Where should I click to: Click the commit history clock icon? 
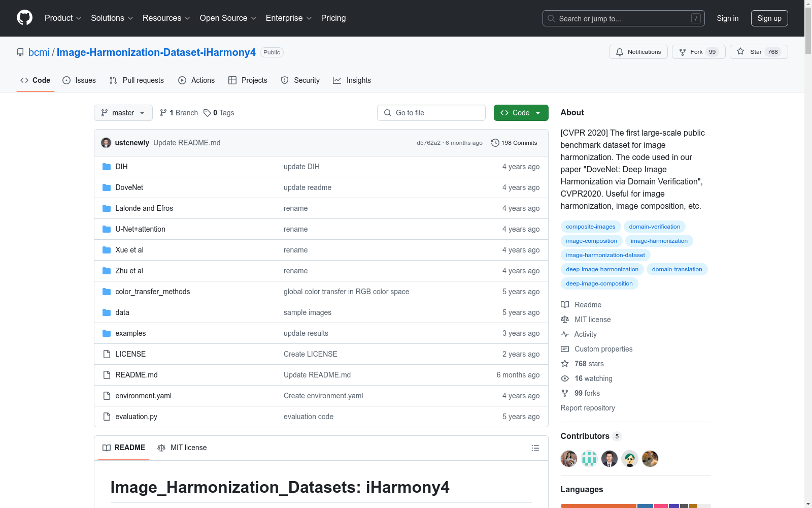pos(495,143)
